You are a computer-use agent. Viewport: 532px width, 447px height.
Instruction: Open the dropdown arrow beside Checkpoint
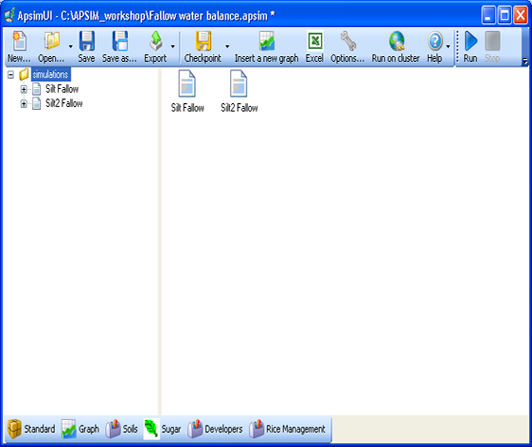(x=227, y=46)
